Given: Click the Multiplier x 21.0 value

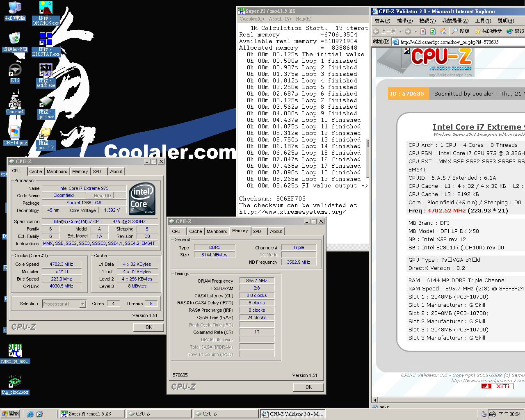Looking at the screenshot, I should click(62, 272).
